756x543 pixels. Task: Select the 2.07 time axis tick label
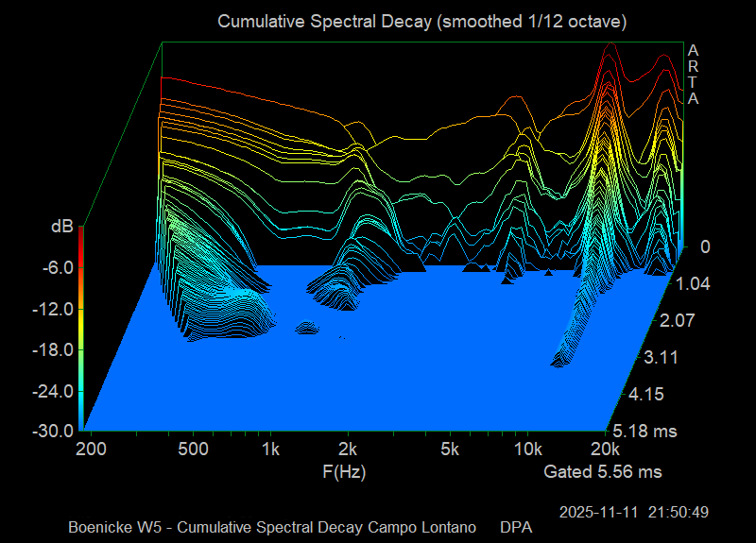point(677,321)
